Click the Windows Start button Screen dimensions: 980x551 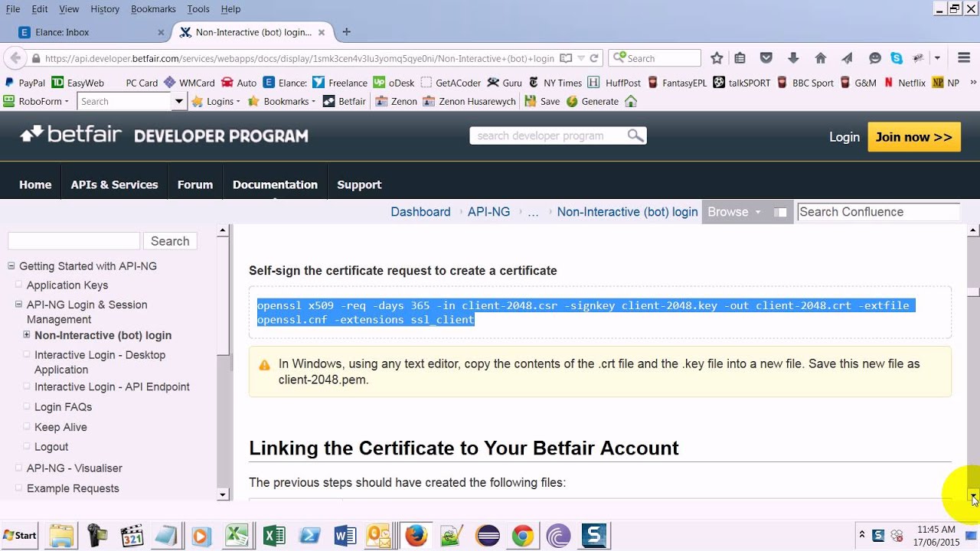click(x=20, y=535)
